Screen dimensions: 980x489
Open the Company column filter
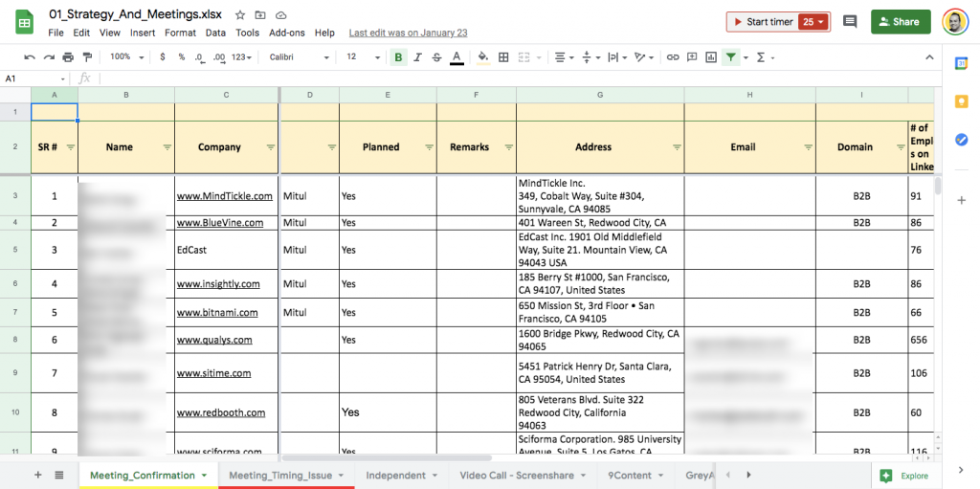coord(270,147)
